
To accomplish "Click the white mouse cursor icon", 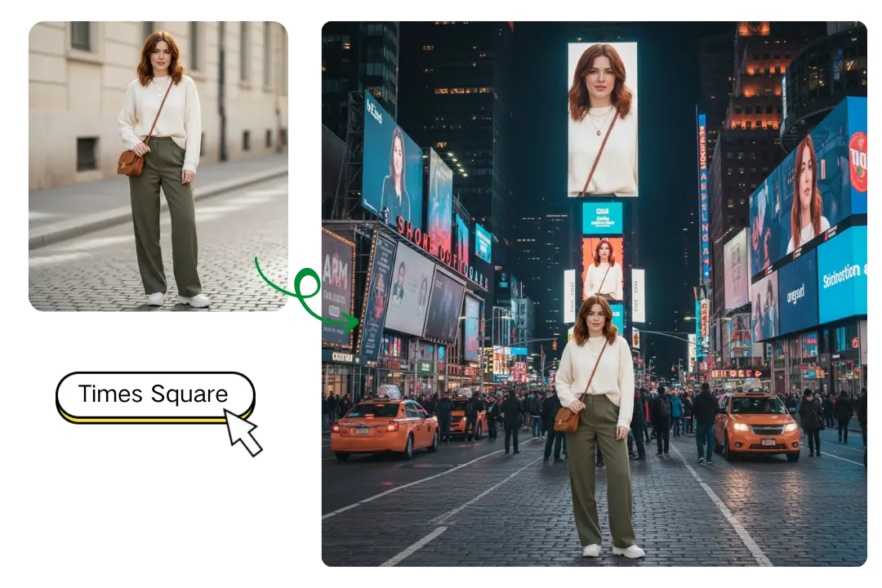I will 238,431.
